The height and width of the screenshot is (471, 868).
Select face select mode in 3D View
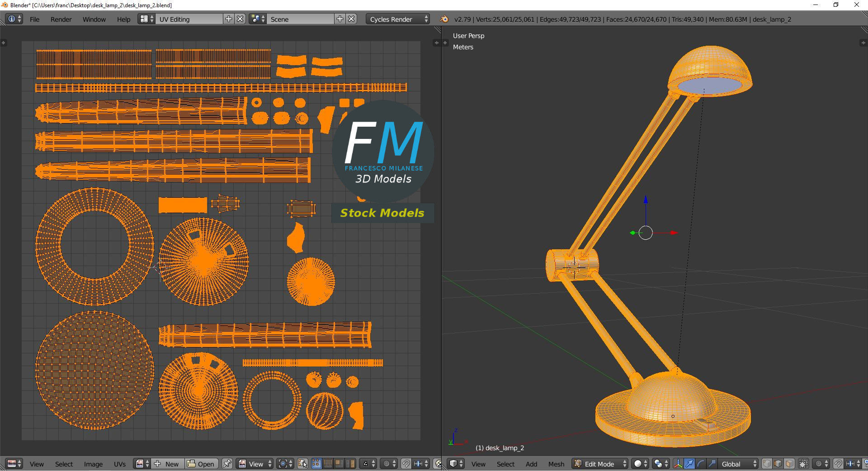[x=789, y=464]
